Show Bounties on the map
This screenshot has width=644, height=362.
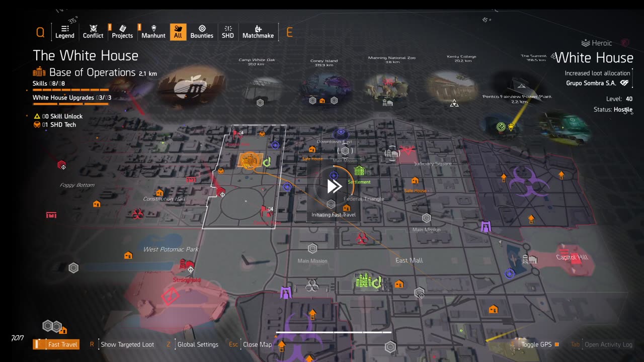[x=202, y=32]
